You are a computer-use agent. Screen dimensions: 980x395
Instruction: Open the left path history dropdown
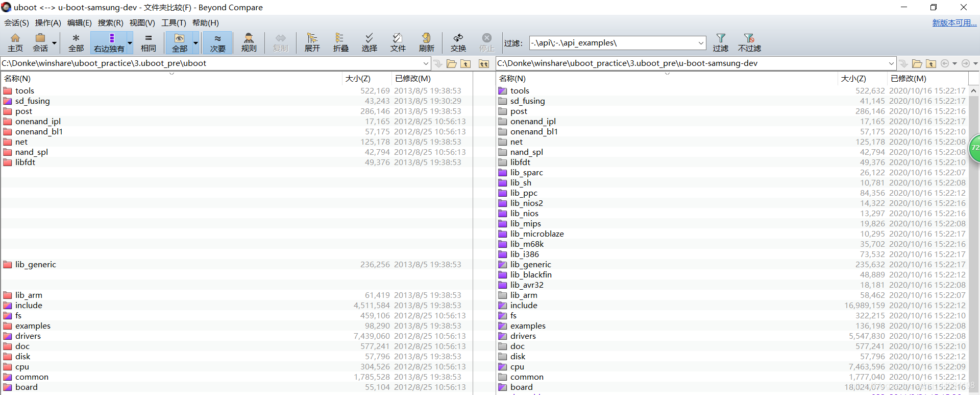point(426,63)
